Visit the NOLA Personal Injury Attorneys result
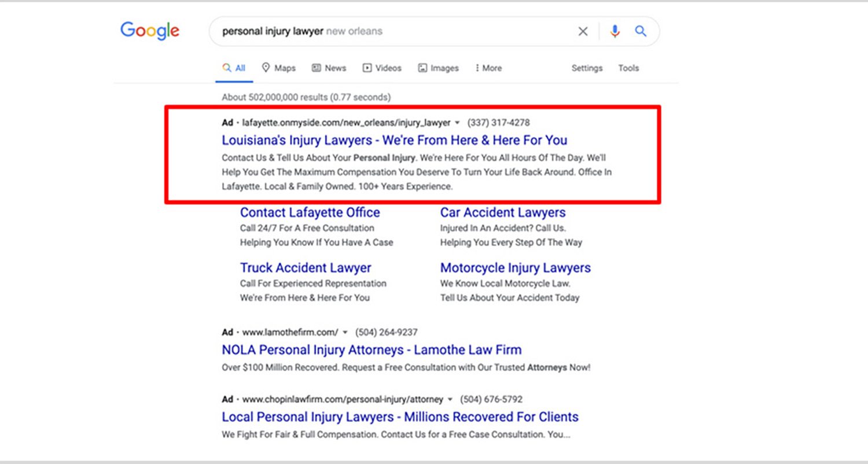Image resolution: width=868 pixels, height=464 pixels. [x=372, y=349]
